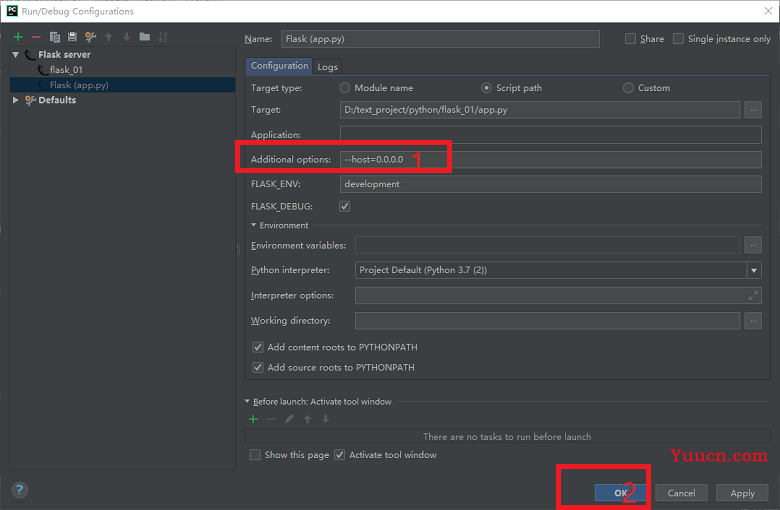780x510 pixels.
Task: Toggle the Activate tool window checkbox
Action: click(x=339, y=455)
